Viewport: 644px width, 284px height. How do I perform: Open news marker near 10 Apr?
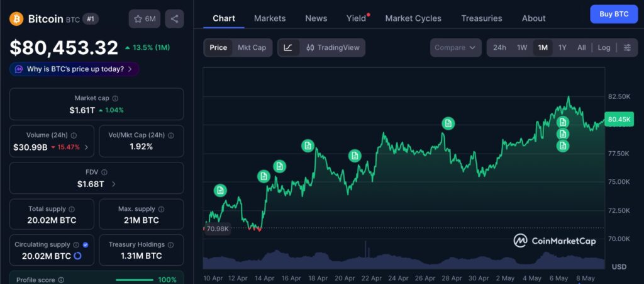[220, 190]
